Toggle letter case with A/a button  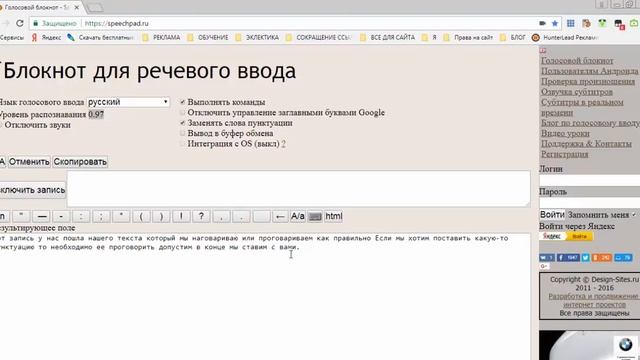click(x=298, y=216)
